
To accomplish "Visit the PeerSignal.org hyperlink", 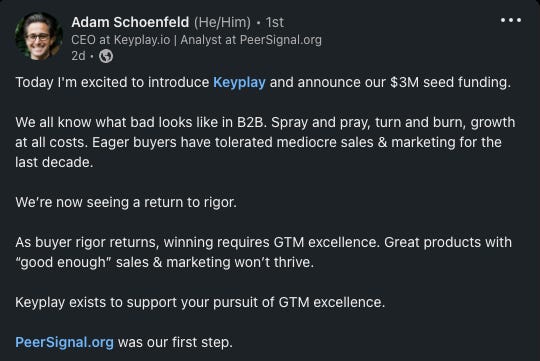I will pos(64,342).
